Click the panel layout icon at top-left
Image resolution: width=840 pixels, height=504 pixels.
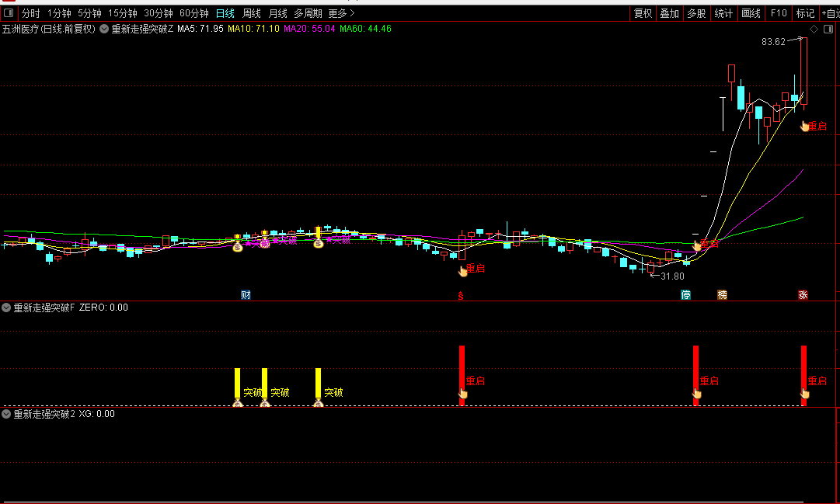(9, 13)
